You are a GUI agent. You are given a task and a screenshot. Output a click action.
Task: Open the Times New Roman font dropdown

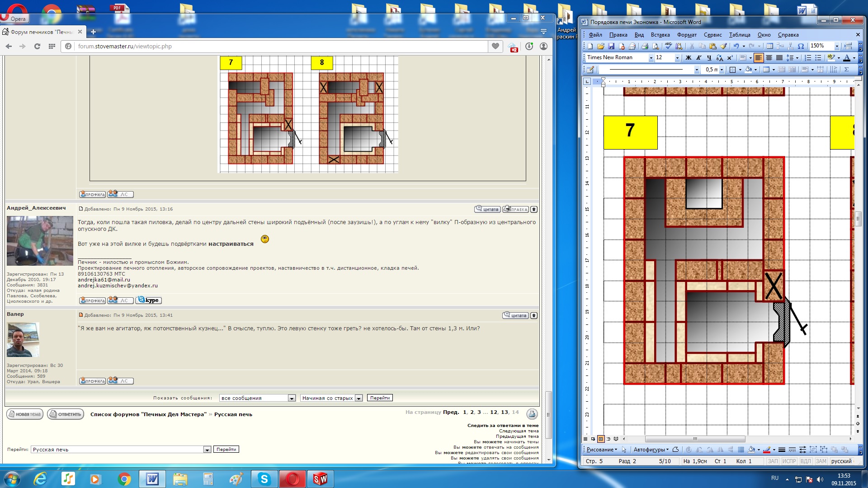coord(651,58)
